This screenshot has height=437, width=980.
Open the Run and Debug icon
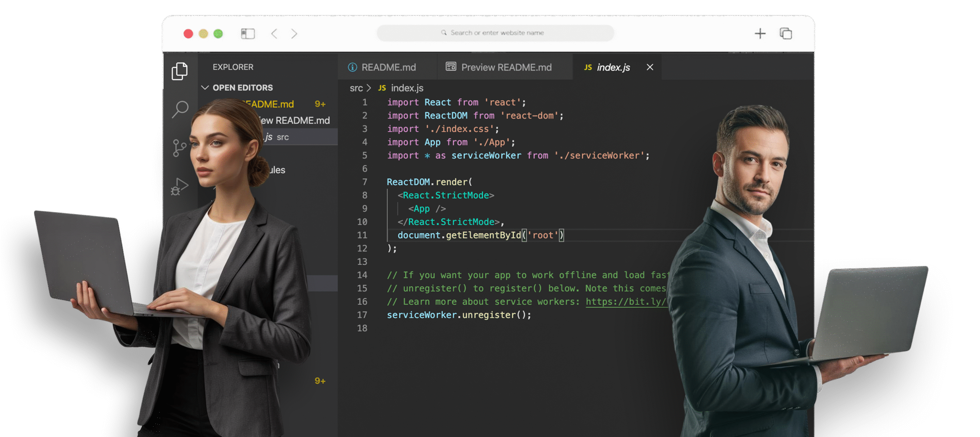tap(179, 187)
